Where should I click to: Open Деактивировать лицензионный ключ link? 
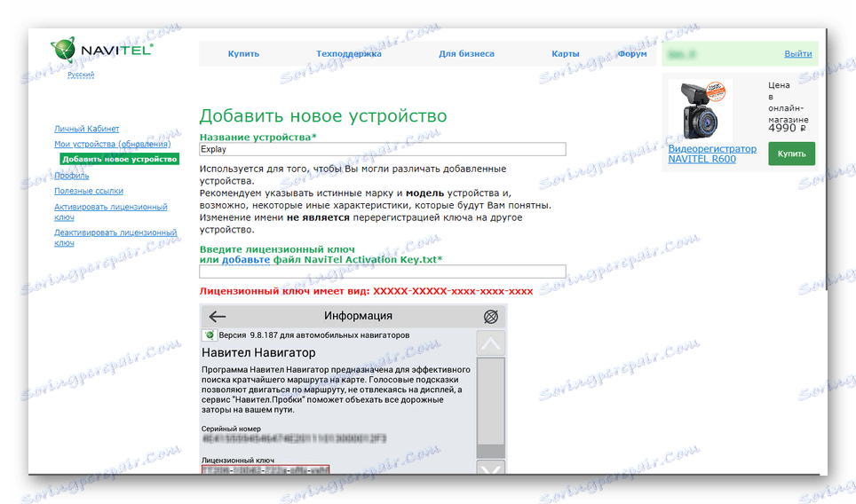click(x=115, y=237)
